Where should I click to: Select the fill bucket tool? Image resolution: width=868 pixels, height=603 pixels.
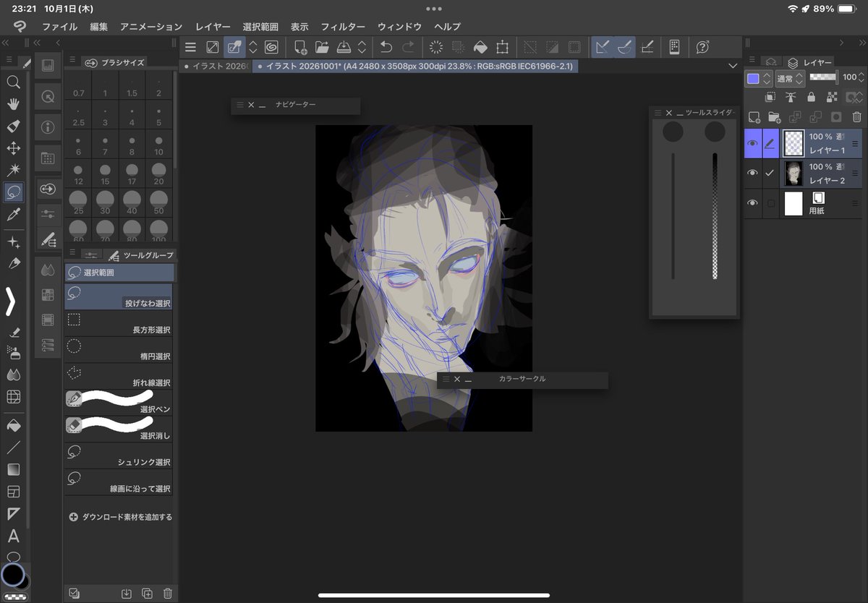pos(13,424)
